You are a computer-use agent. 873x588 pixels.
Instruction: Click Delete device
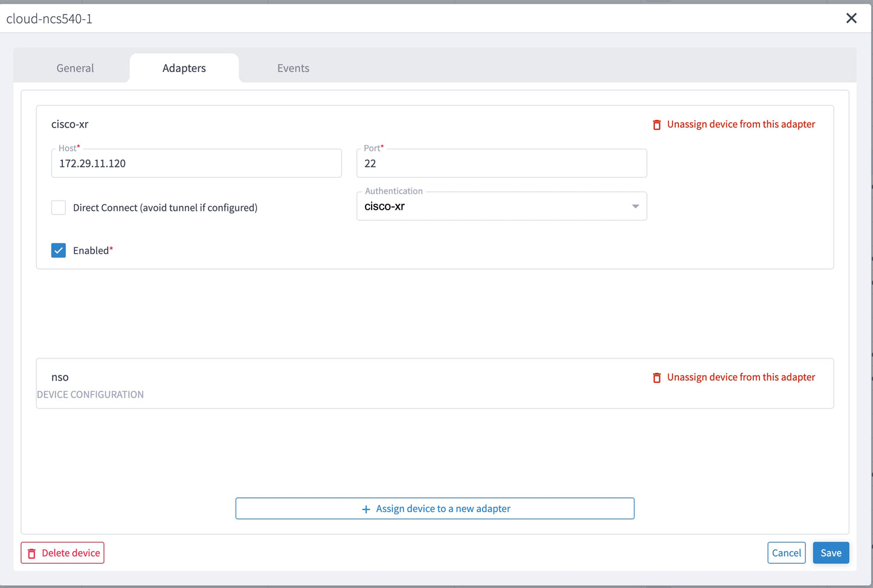(x=62, y=552)
